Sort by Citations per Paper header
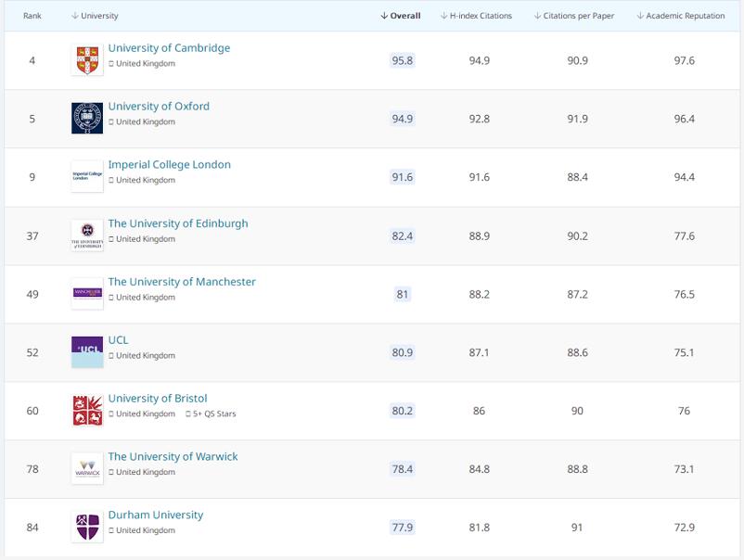Screen dimensions: 744x560 tap(576, 16)
